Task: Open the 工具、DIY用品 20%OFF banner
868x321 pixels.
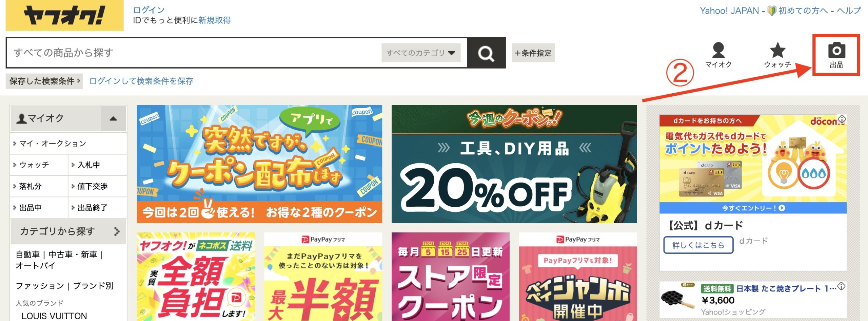Action: pyautogui.click(x=514, y=164)
